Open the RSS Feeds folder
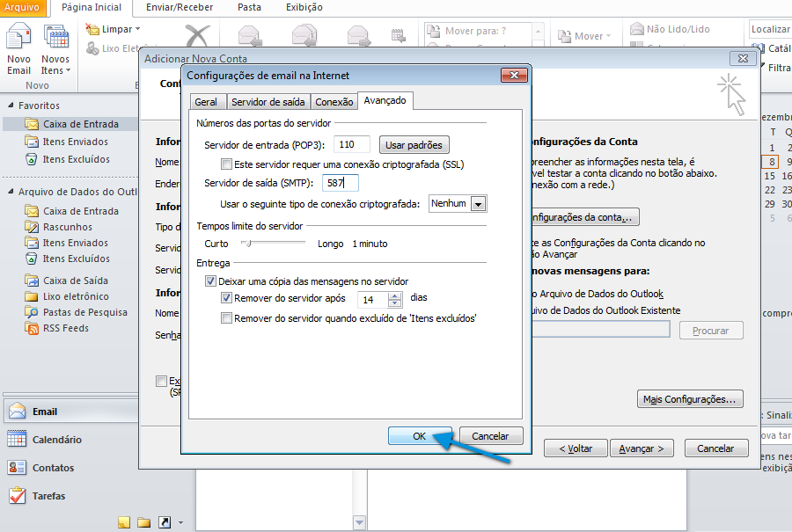The height and width of the screenshot is (532, 792). (x=65, y=328)
